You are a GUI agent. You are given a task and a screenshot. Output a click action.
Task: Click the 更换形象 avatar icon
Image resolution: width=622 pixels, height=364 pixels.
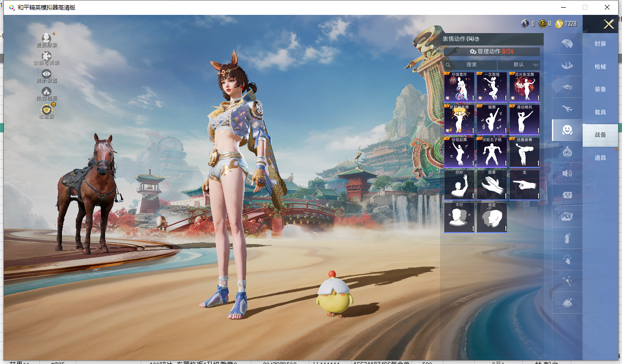click(x=46, y=38)
